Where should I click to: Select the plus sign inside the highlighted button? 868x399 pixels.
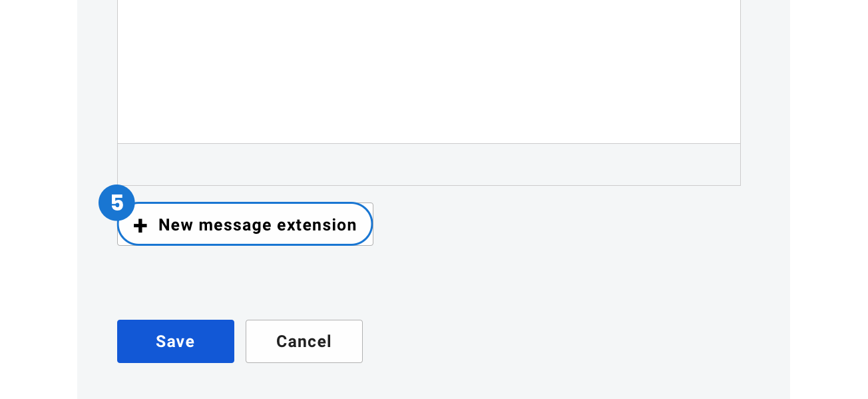(140, 225)
